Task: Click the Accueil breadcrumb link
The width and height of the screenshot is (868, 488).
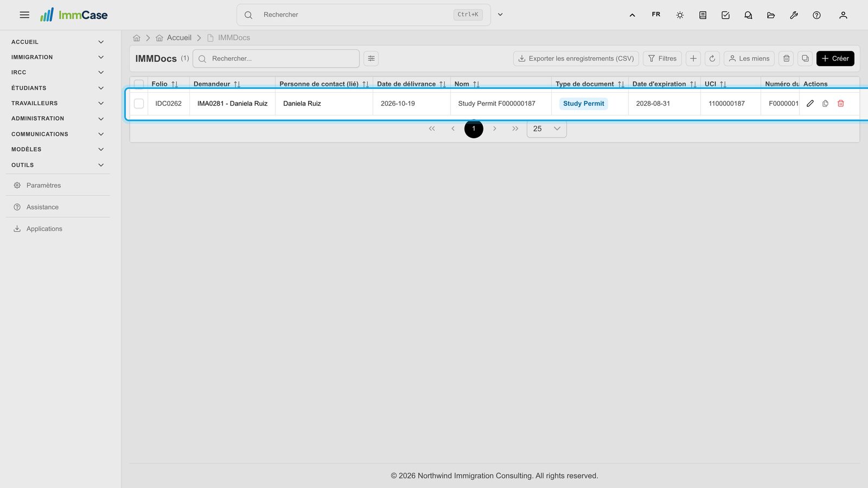Action: 174,38
